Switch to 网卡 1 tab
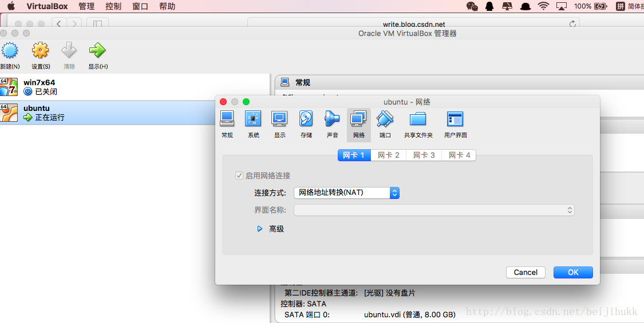The image size is (644, 323). click(x=354, y=155)
